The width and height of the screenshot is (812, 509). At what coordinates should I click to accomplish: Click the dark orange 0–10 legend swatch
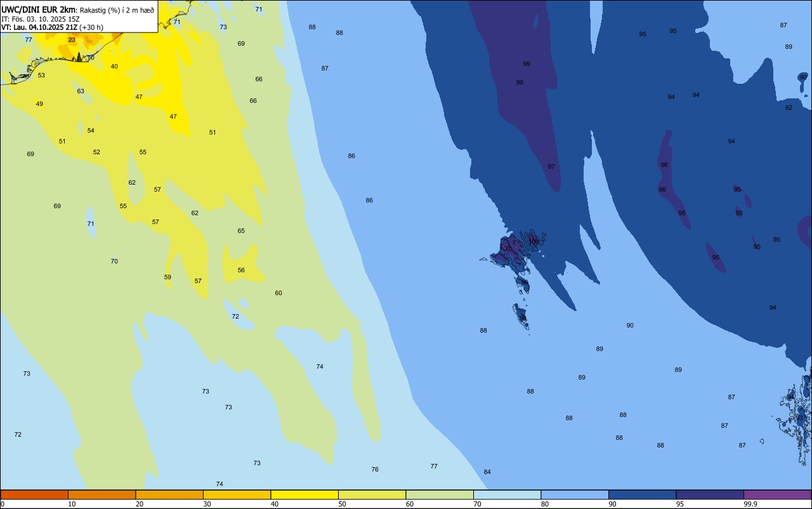click(34, 494)
